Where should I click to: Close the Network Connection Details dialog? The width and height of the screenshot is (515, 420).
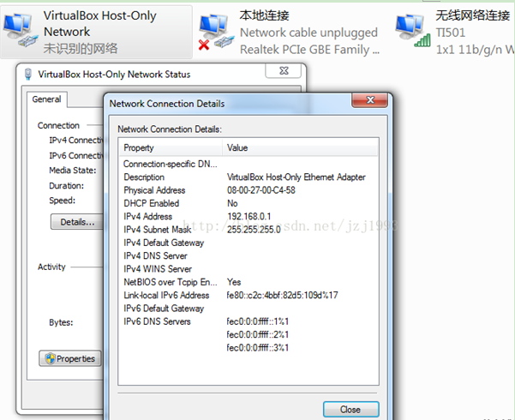click(350, 409)
